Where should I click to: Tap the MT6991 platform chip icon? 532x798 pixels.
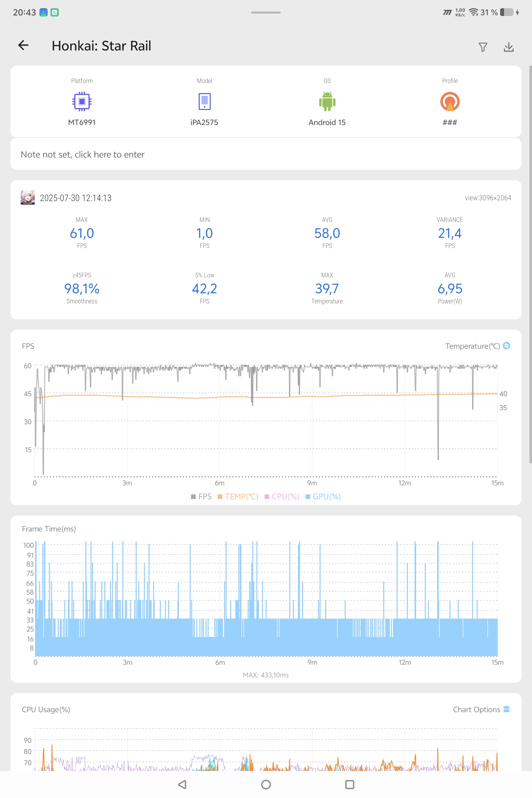point(82,102)
